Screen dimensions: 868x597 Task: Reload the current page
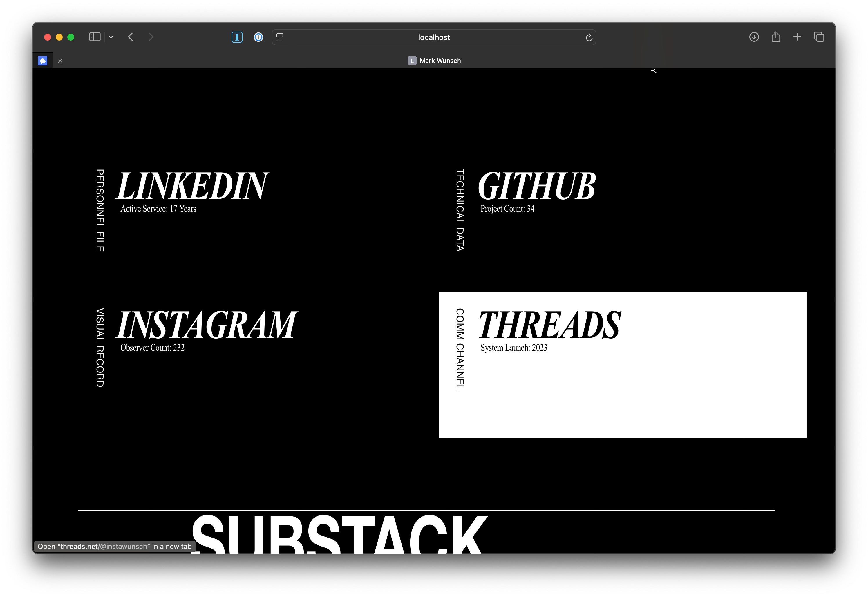pyautogui.click(x=589, y=37)
